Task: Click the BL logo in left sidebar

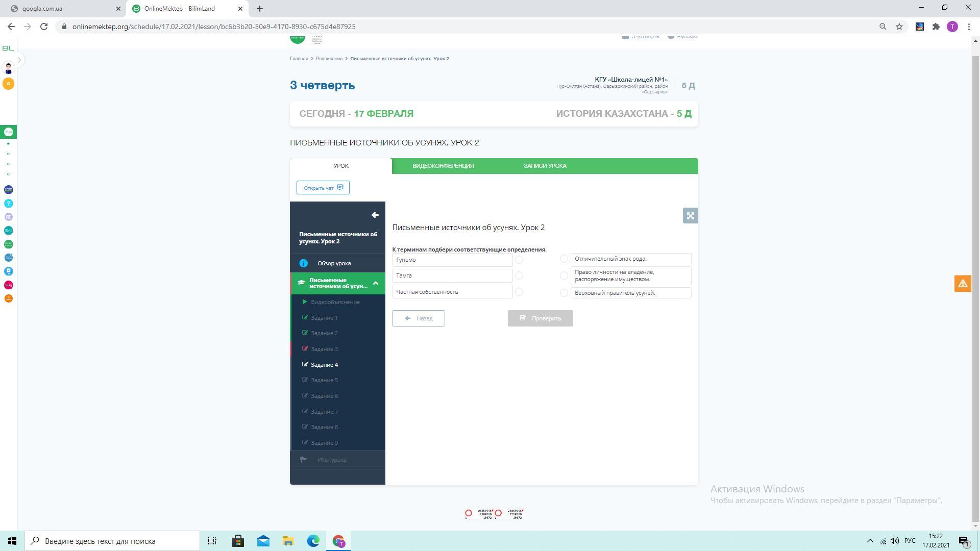Action: pos(8,48)
